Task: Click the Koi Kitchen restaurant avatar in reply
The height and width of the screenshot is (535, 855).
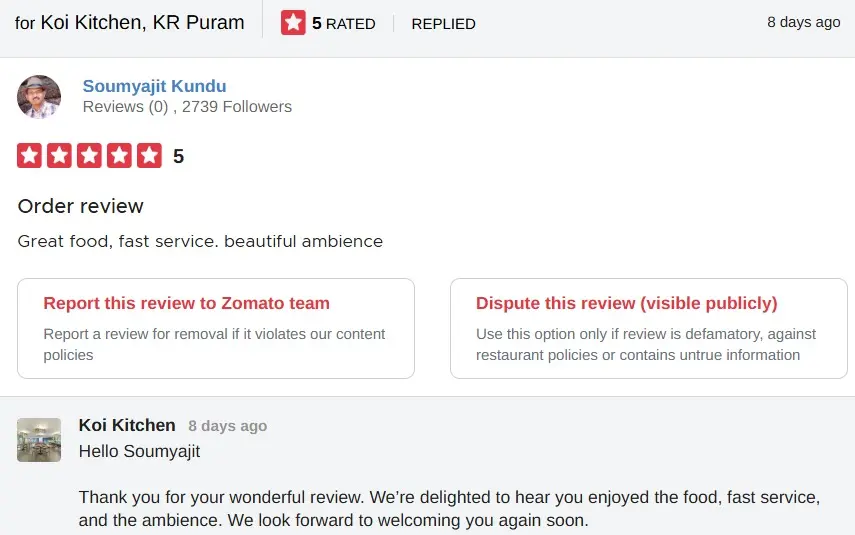Action: click(39, 440)
